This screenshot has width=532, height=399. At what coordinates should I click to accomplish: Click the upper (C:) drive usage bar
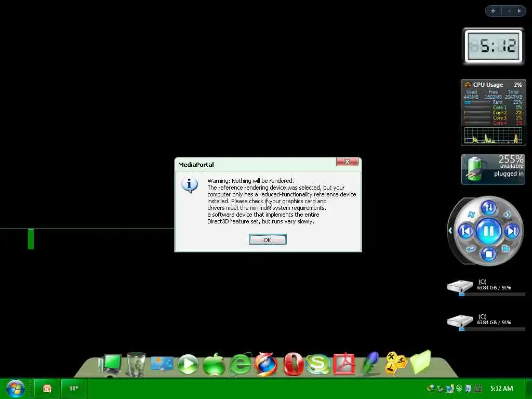tap(492, 295)
